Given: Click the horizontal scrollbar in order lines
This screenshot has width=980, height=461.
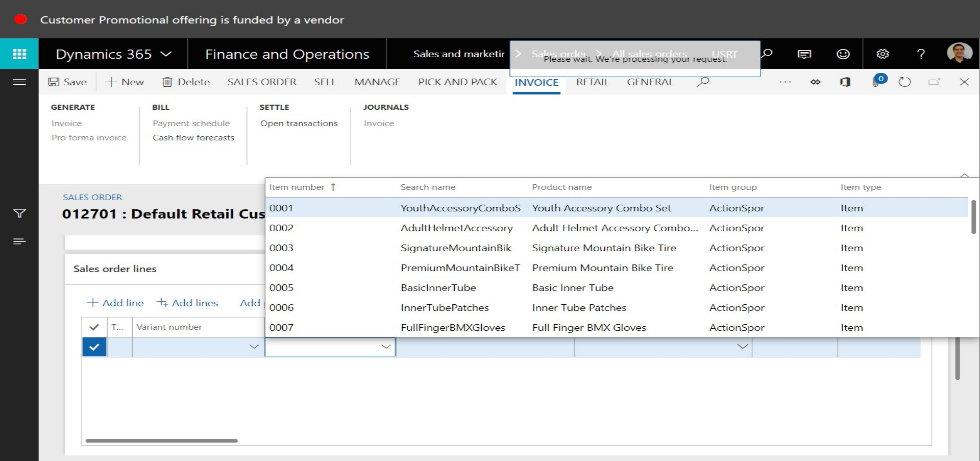Looking at the screenshot, I should click(161, 441).
